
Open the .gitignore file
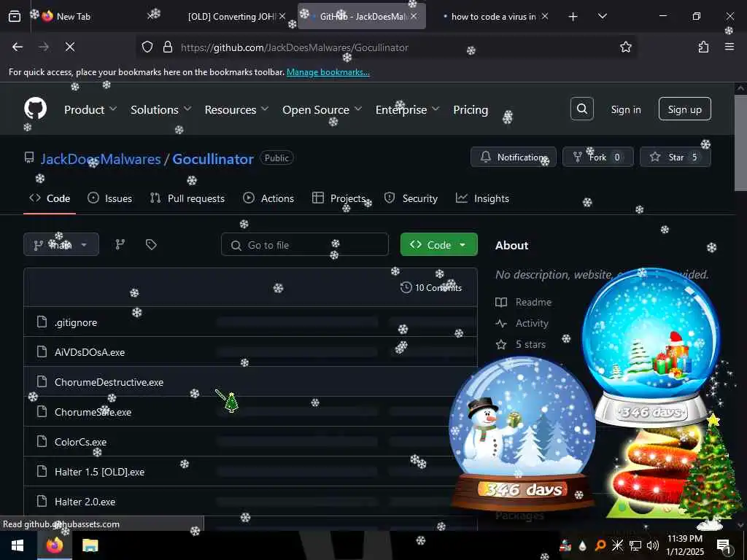click(76, 322)
